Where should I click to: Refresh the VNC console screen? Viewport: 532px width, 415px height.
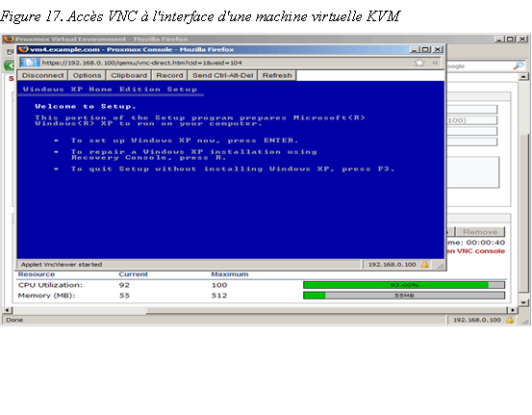277,75
